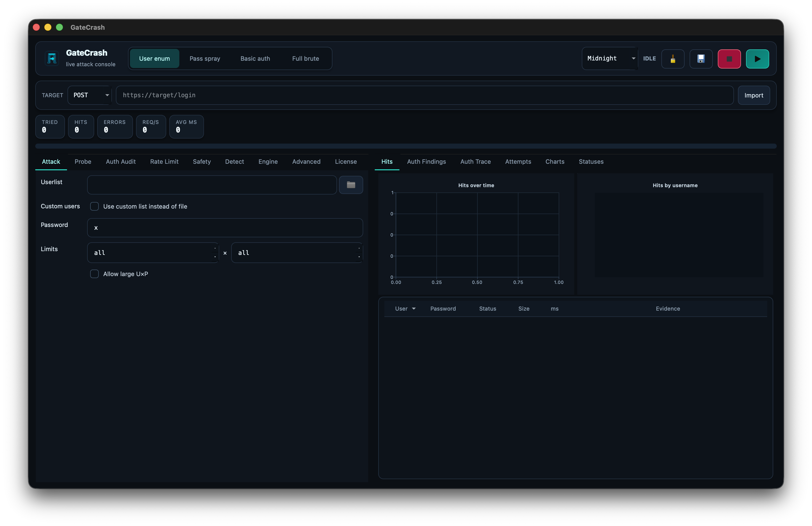Show the Charts tab

coord(555,162)
